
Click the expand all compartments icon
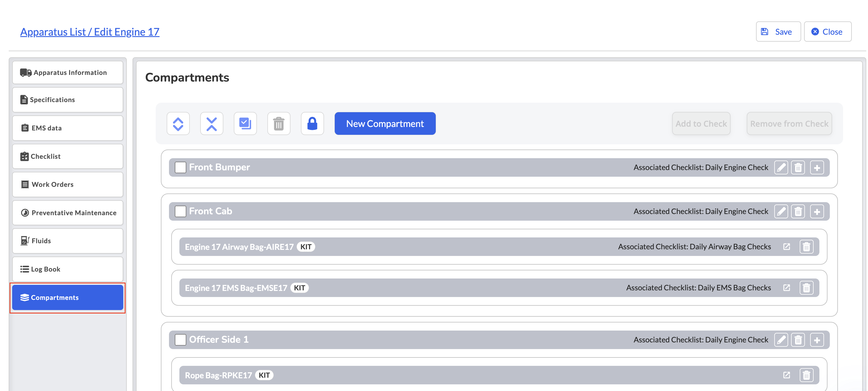pos(178,123)
